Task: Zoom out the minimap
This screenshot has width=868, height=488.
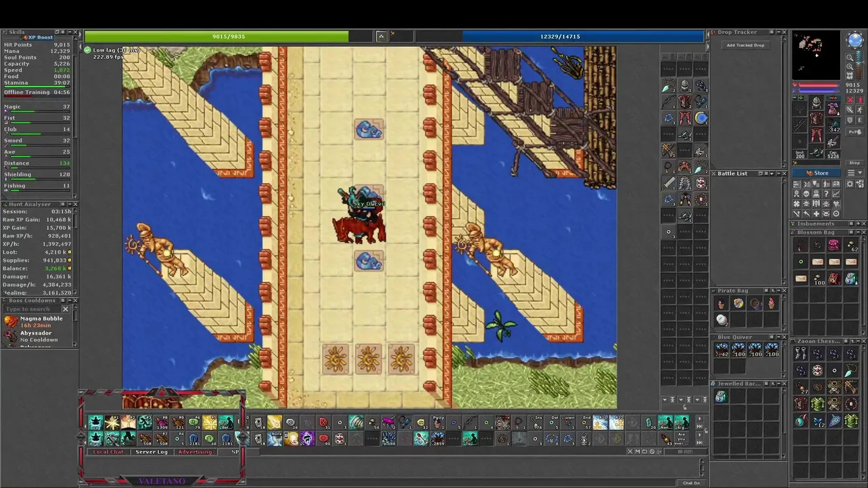Action: pyautogui.click(x=850, y=58)
